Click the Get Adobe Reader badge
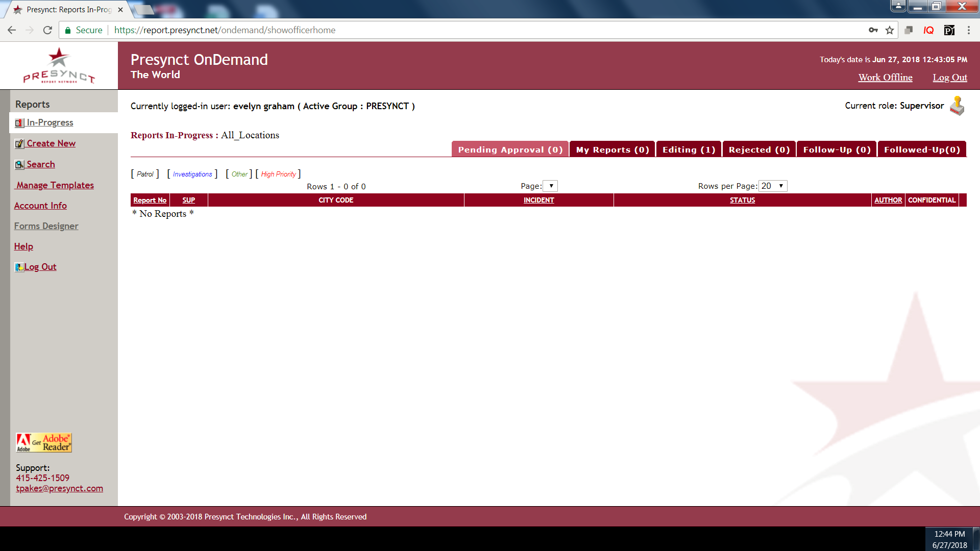This screenshot has height=551, width=980. tap(44, 443)
